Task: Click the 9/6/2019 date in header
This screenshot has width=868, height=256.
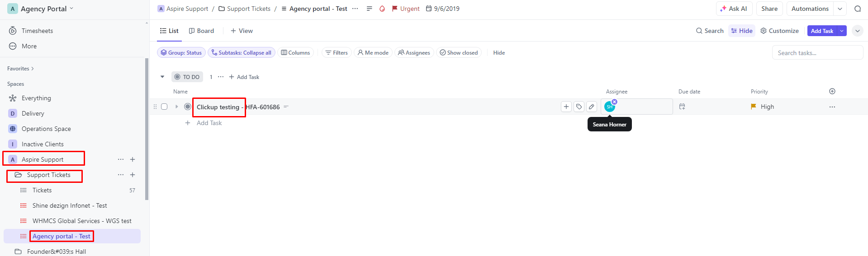Action: [443, 9]
